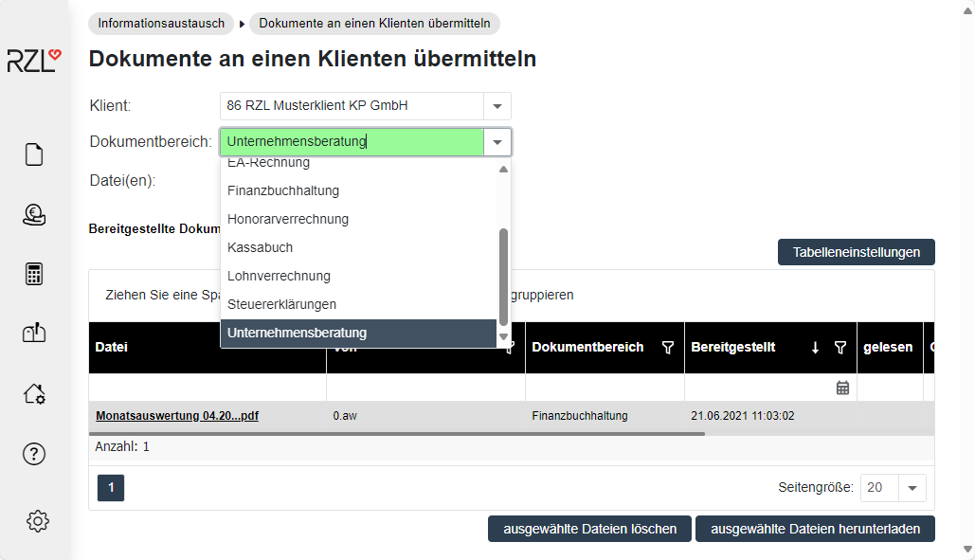Image resolution: width=975 pixels, height=560 pixels.
Task: Click filter icon in Dokumentbereich column
Action: tap(667, 348)
